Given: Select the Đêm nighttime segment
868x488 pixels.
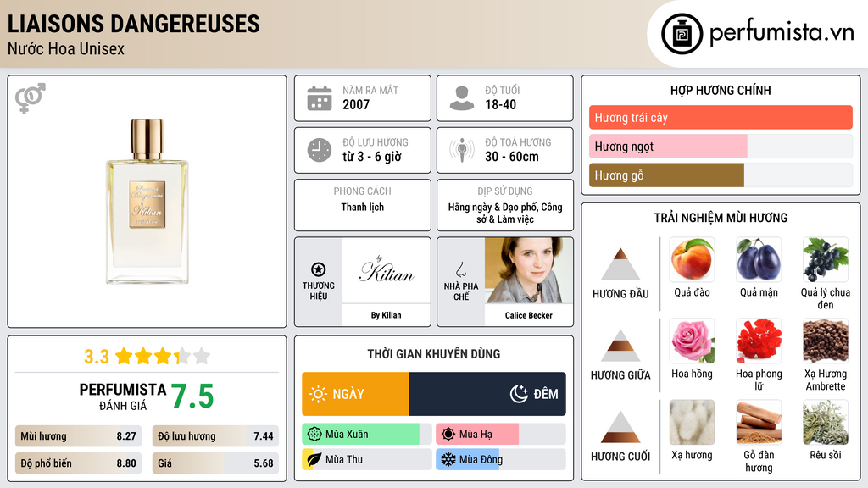Looking at the screenshot, I should [487, 394].
